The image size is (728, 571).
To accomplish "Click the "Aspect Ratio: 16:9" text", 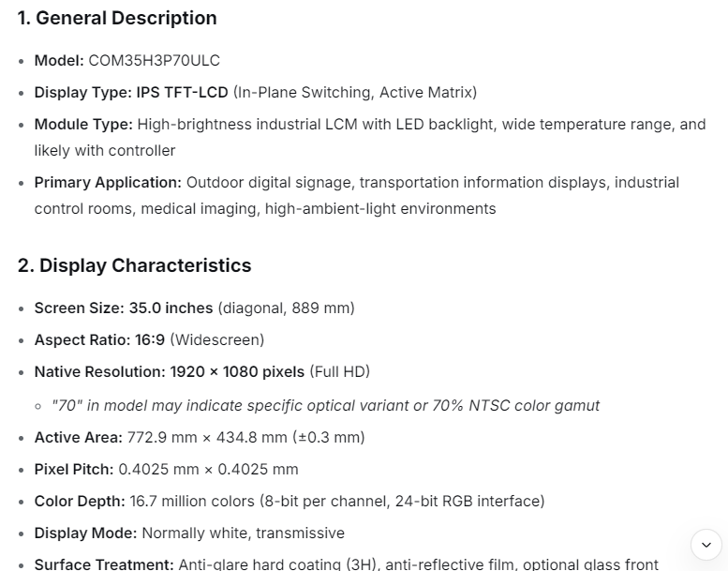I will tap(99, 339).
